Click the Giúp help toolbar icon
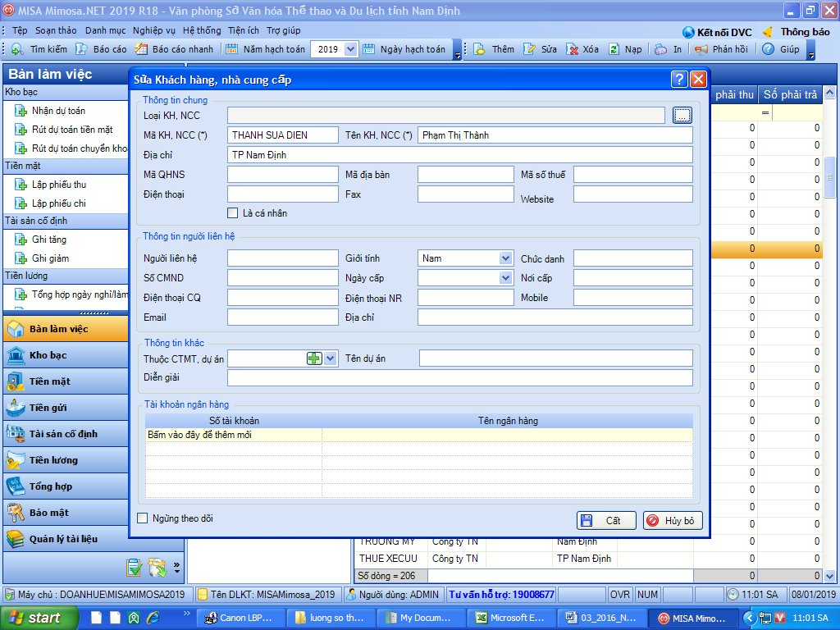This screenshot has height=630, width=840. tap(769, 49)
